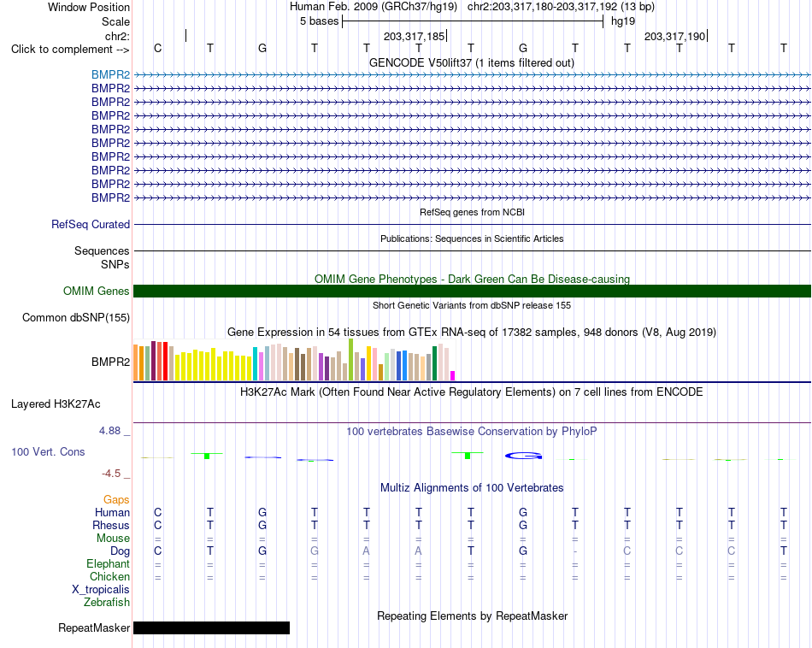Click the Chicken species label
Image resolution: width=812 pixels, height=648 pixels.
point(109,576)
